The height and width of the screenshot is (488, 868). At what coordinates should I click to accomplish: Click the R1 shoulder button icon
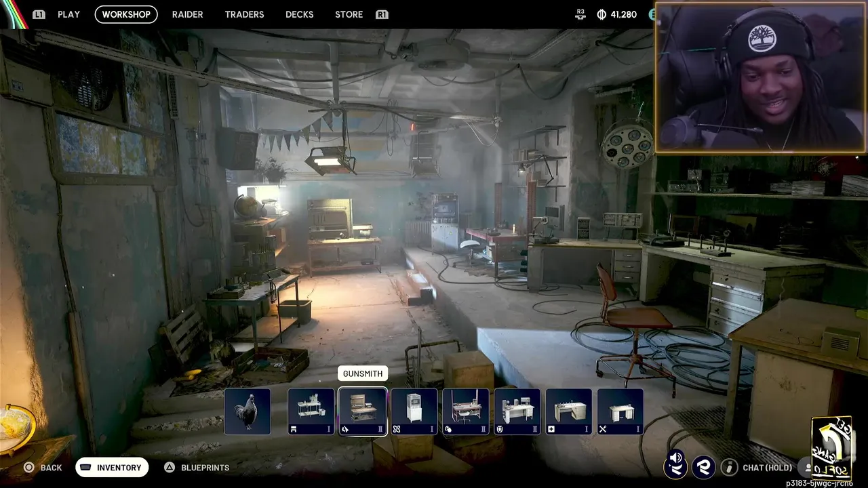coord(382,14)
